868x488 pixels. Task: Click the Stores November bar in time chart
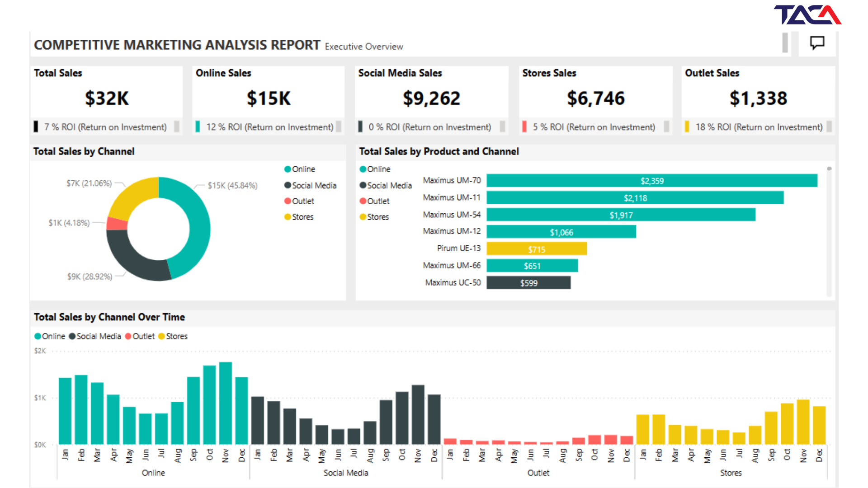click(x=803, y=422)
